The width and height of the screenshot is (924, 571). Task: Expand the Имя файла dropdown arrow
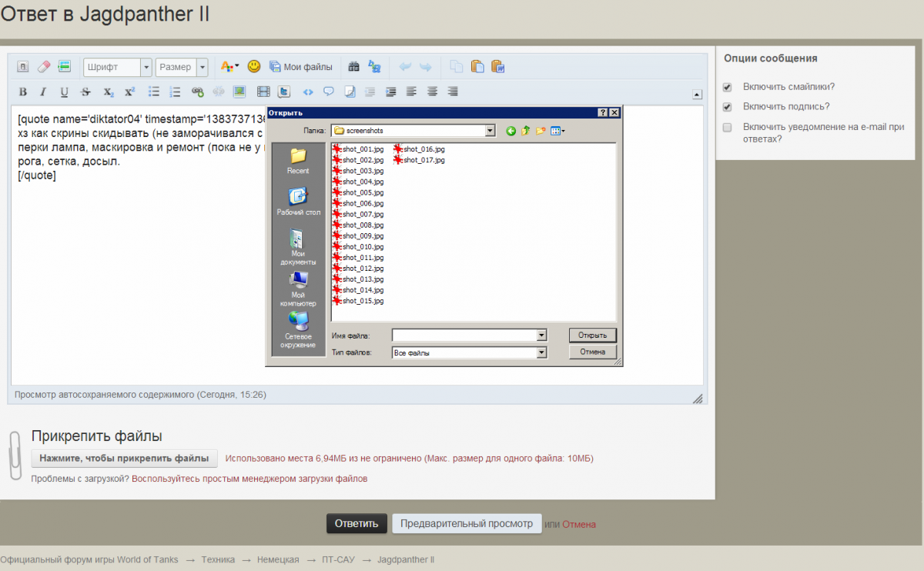click(x=541, y=336)
